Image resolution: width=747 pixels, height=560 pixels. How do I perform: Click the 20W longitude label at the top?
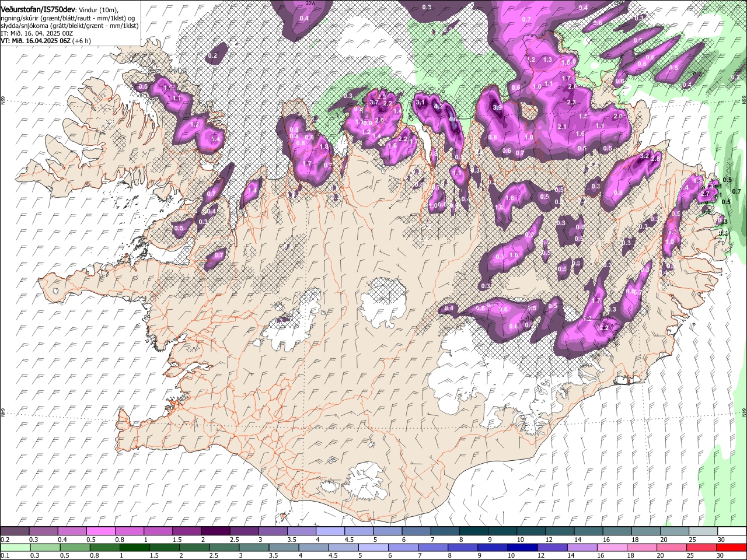(x=310, y=2)
